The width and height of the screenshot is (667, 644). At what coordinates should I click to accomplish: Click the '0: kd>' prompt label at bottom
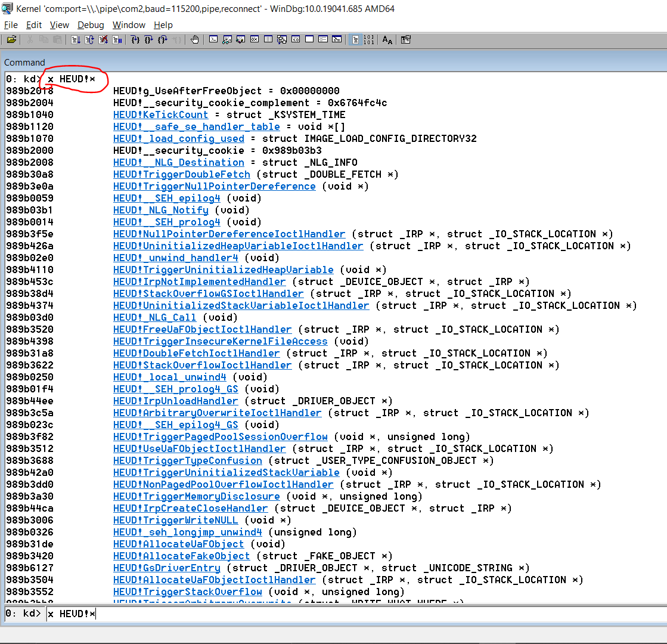23,614
